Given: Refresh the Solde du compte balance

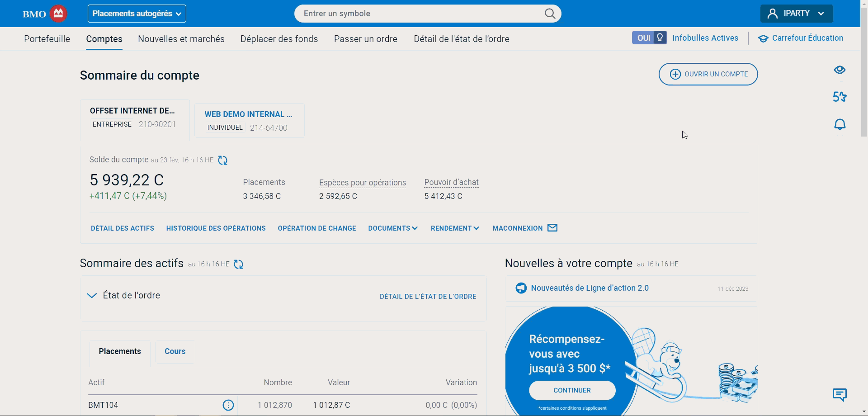Looking at the screenshot, I should point(222,160).
